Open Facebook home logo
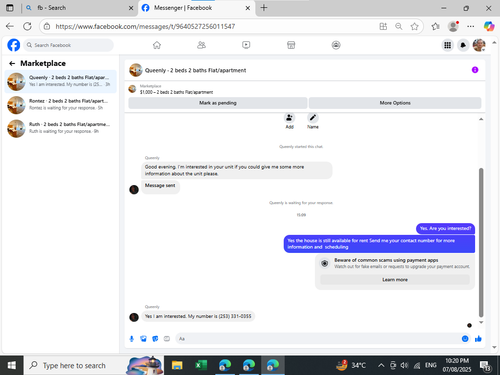500x375 pixels. [14, 45]
